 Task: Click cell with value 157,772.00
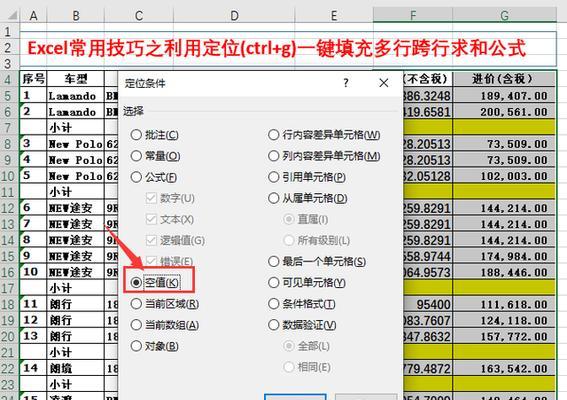(504, 336)
